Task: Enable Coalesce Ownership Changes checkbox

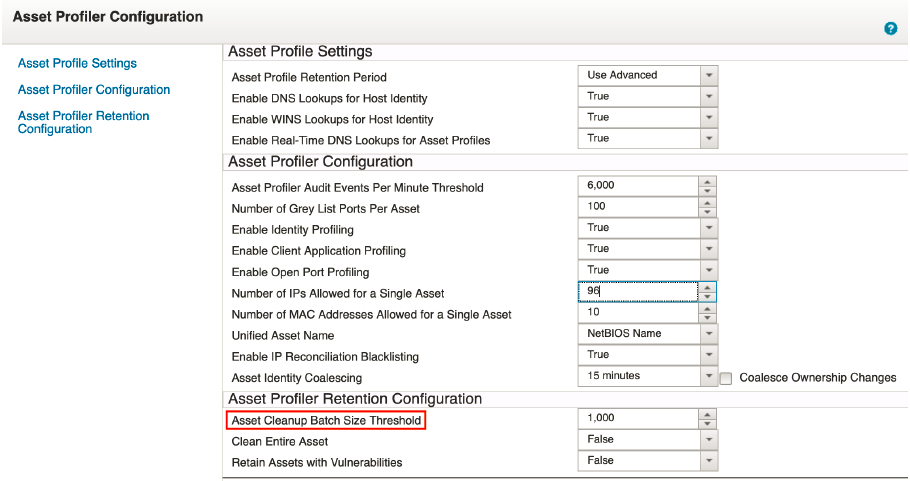Action: click(x=727, y=378)
